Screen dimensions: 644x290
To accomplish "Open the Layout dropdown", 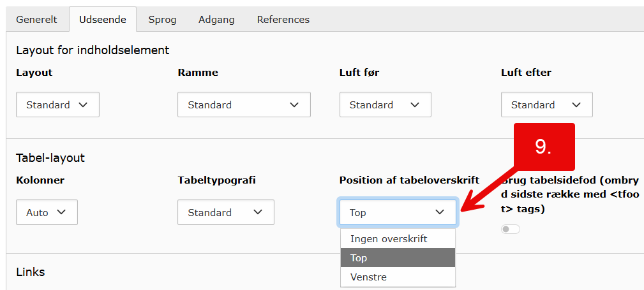I will 57,105.
